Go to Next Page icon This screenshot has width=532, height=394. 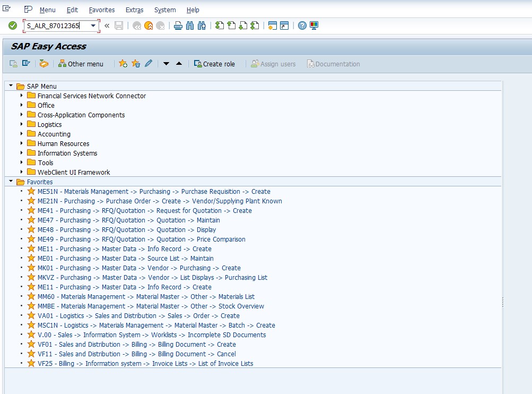pyautogui.click(x=243, y=25)
